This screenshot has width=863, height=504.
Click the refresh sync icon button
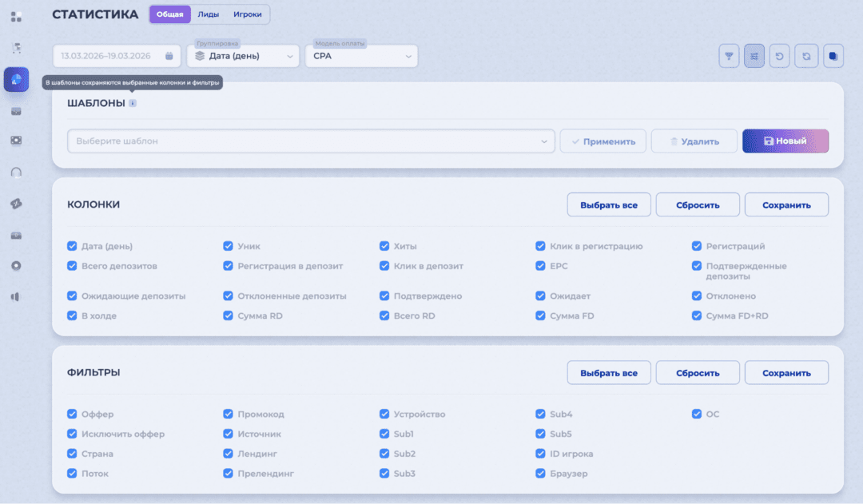point(805,56)
